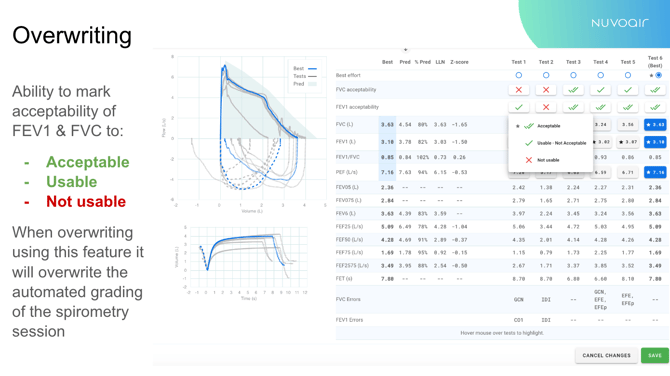Select the Test 1 best effort radio button
This screenshot has height=376, width=670.
coord(518,75)
